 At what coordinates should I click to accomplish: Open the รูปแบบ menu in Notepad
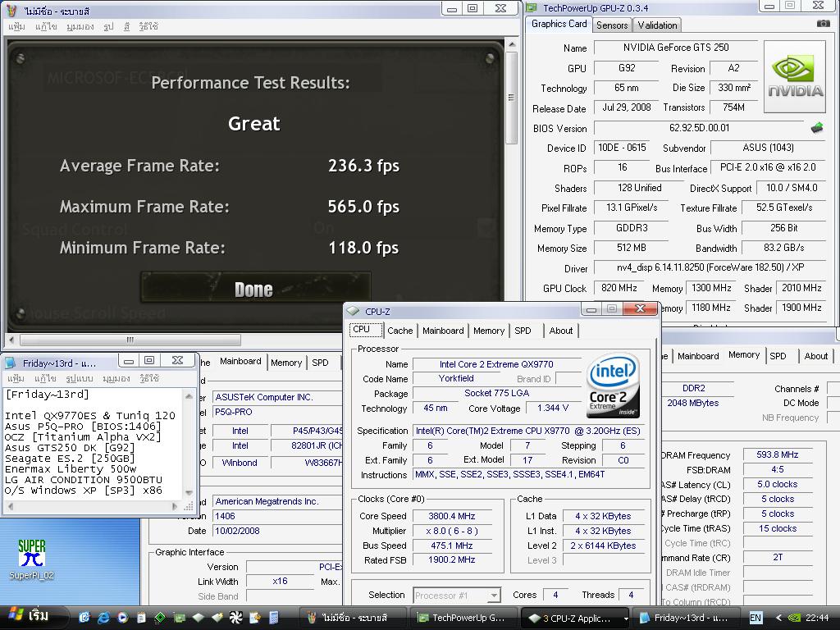[80, 378]
